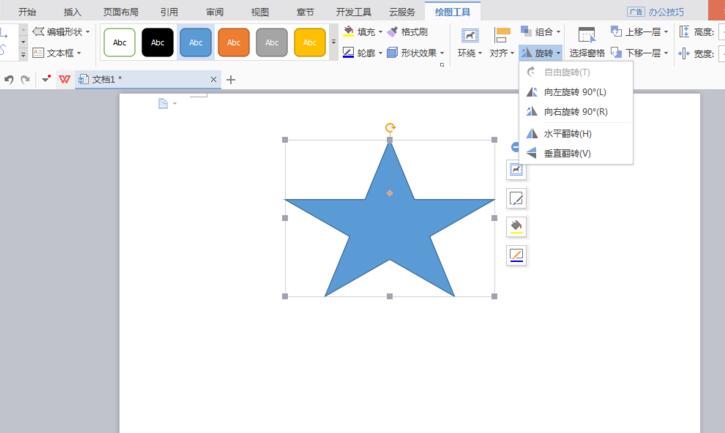Viewport: 725px width, 433px height.
Task: Click the yellow diamond adjust handle on star
Action: (x=390, y=193)
